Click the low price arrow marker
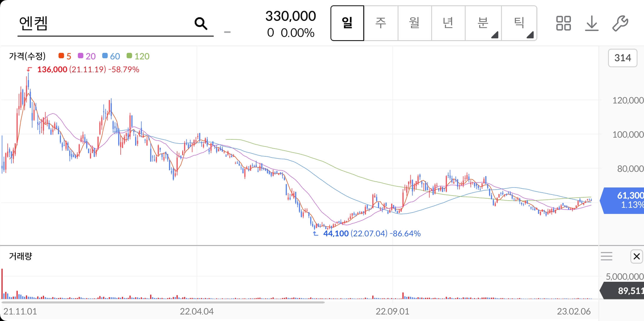 pyautogui.click(x=315, y=234)
